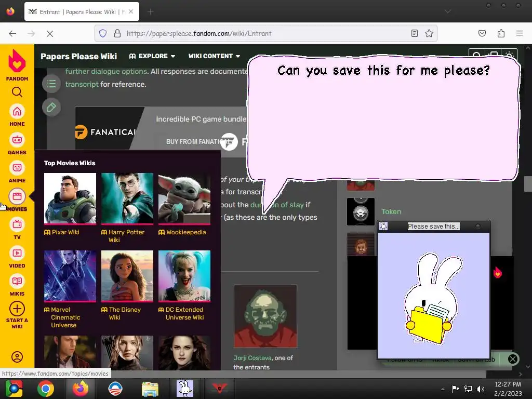Viewport: 532px width, 399px height.
Task: Open Firefox from the taskbar
Action: tap(81, 389)
